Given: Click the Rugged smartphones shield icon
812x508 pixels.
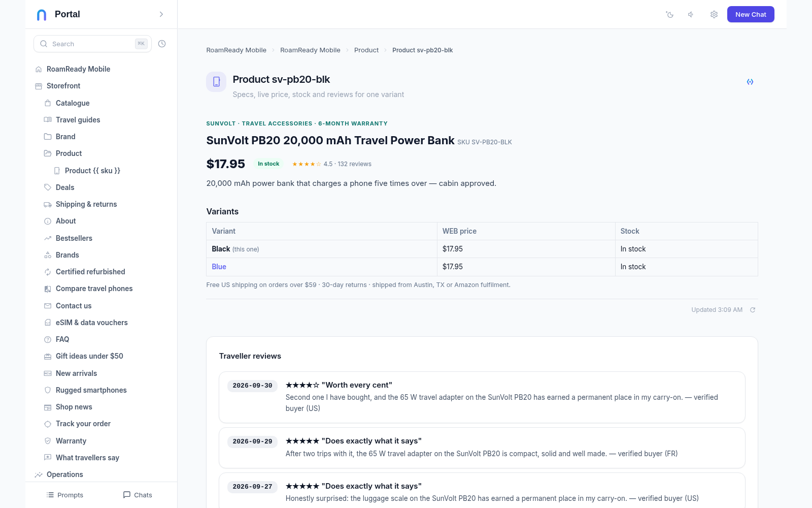Looking at the screenshot, I should point(48,390).
